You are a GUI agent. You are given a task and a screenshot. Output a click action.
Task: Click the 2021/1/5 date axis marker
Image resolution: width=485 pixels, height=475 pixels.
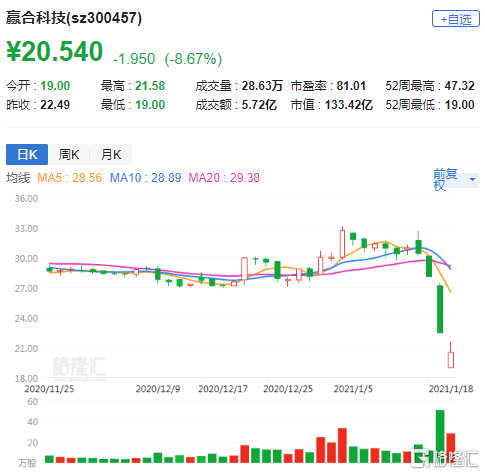(353, 389)
